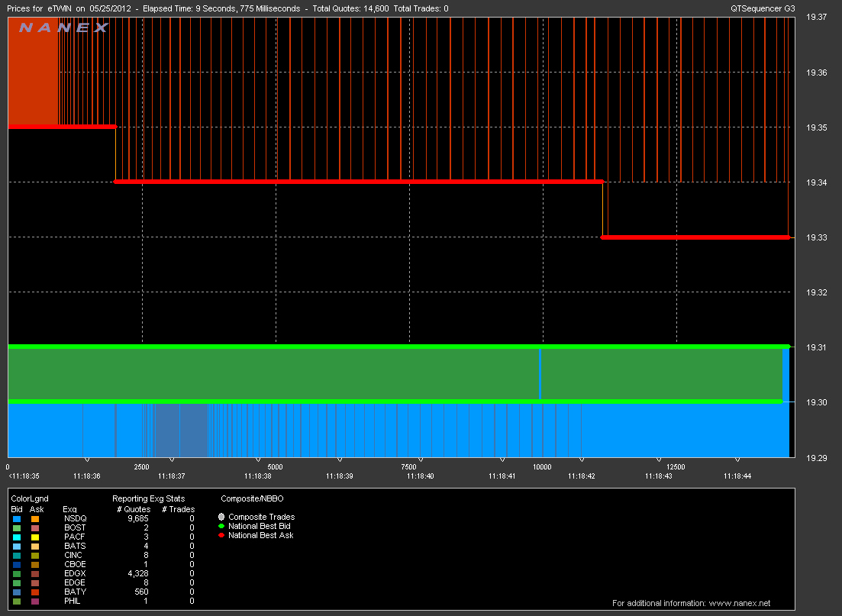Click the BATS Ask color swatch
The width and height of the screenshot is (842, 616).
(35, 547)
